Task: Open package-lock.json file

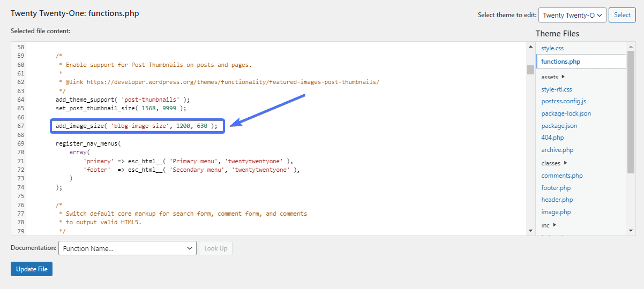Action: 566,113
